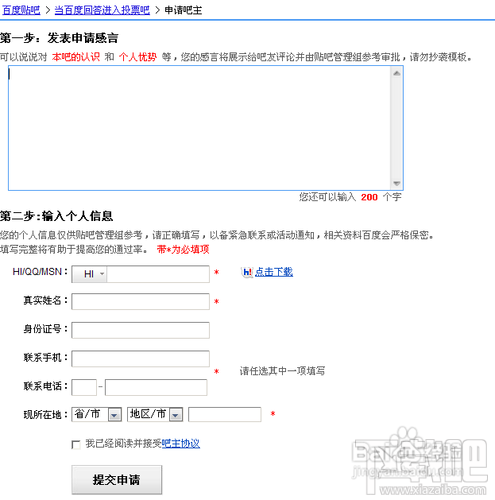
Task: Click the 联系手机 input field
Action: [140, 359]
